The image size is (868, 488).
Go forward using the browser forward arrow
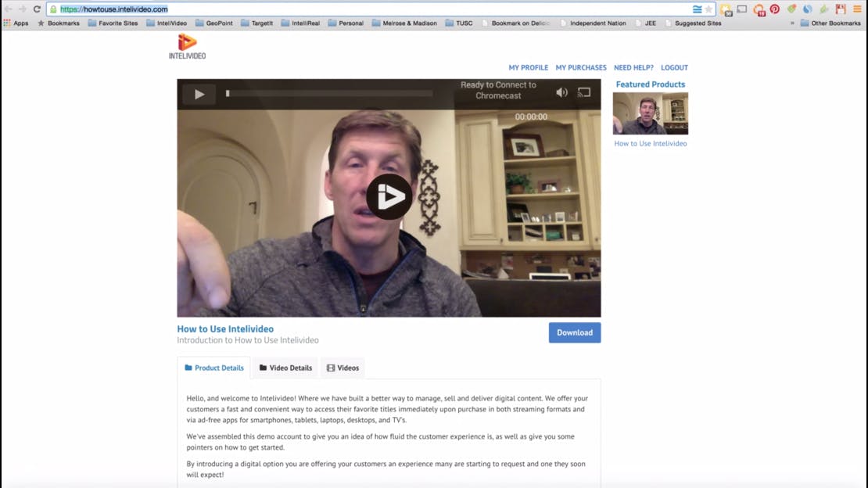click(x=22, y=9)
